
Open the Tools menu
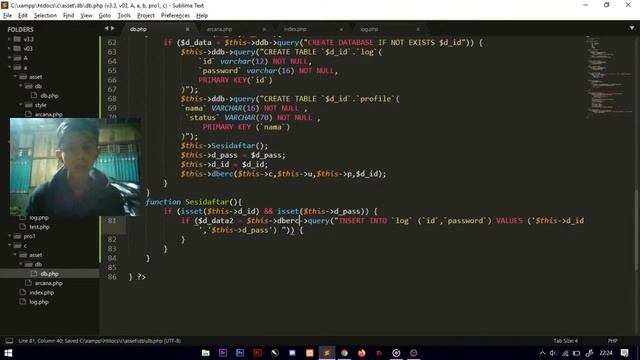(x=124, y=16)
